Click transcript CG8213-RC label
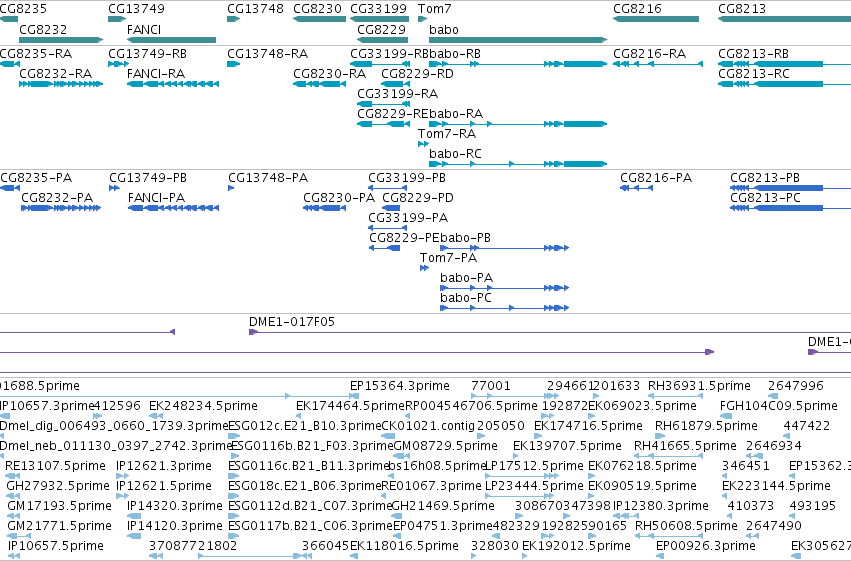Viewport: 851px width, 561px height. [753, 73]
